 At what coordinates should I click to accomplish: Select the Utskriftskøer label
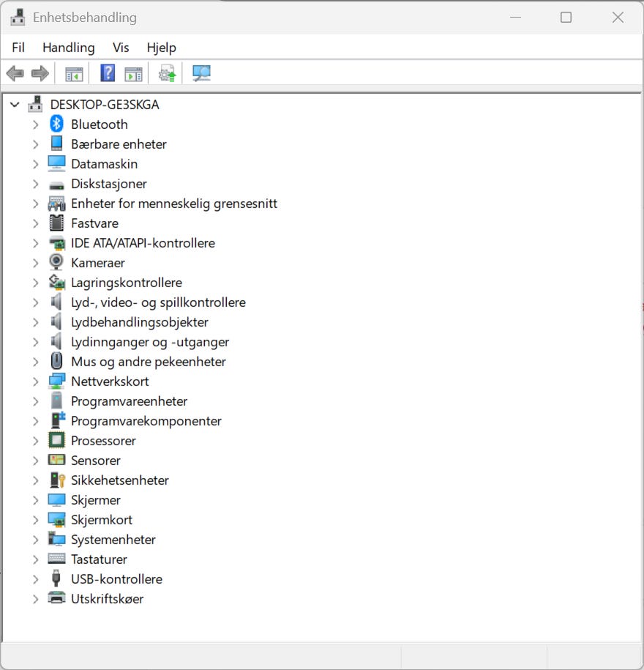click(x=107, y=599)
